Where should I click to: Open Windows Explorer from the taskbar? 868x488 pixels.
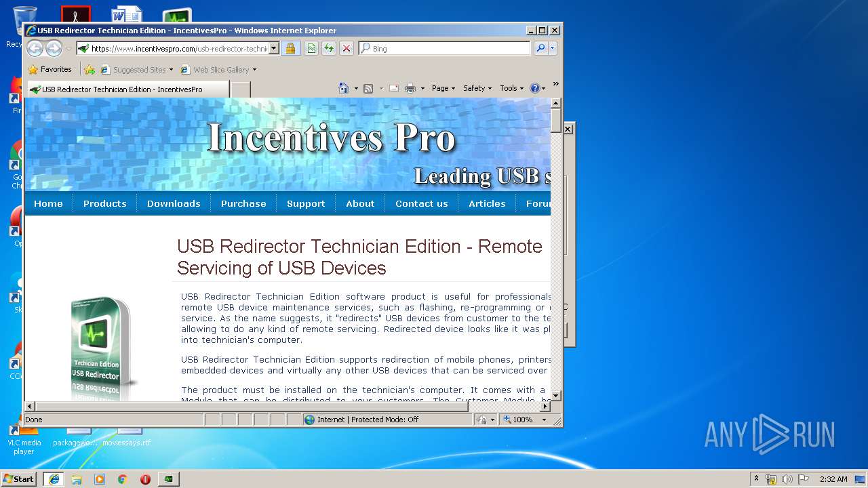pos(77,479)
